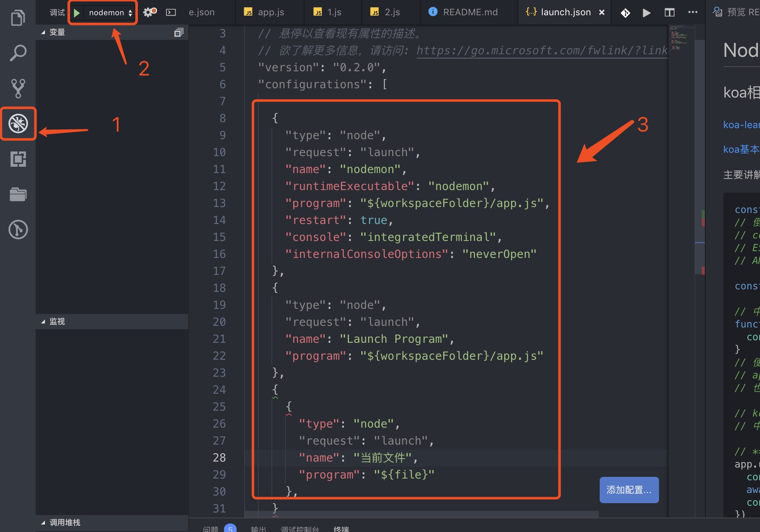Start debugging with green play button
The height and width of the screenshot is (532, 760).
[x=77, y=13]
